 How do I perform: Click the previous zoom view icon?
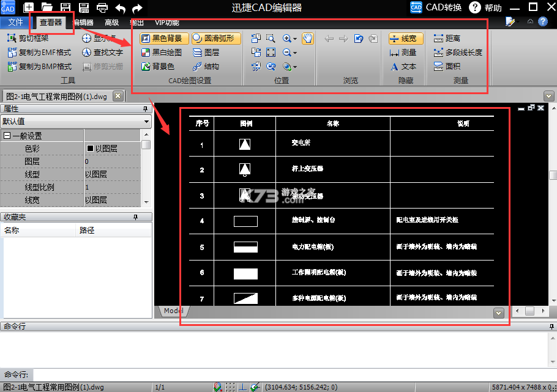[x=271, y=67]
